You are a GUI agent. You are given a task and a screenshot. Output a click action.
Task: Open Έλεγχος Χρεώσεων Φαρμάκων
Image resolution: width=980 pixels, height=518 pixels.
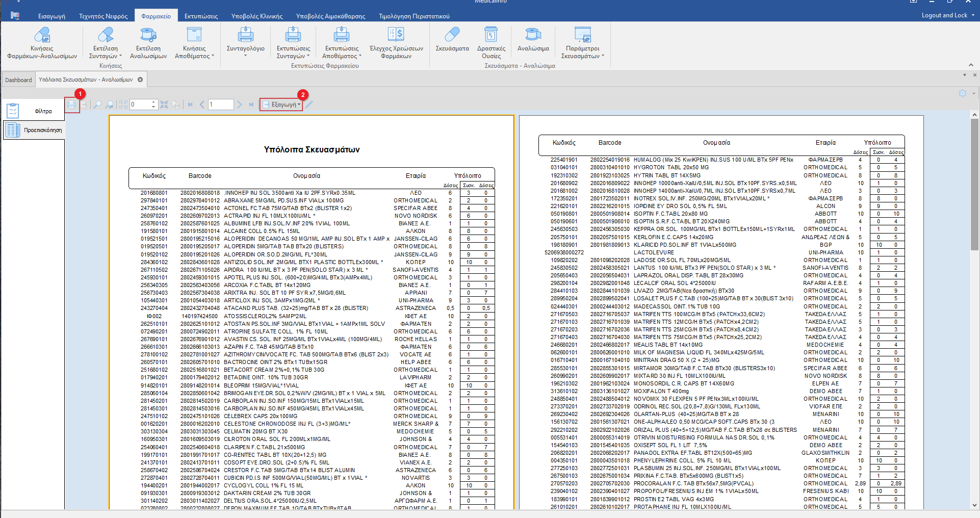click(396, 44)
